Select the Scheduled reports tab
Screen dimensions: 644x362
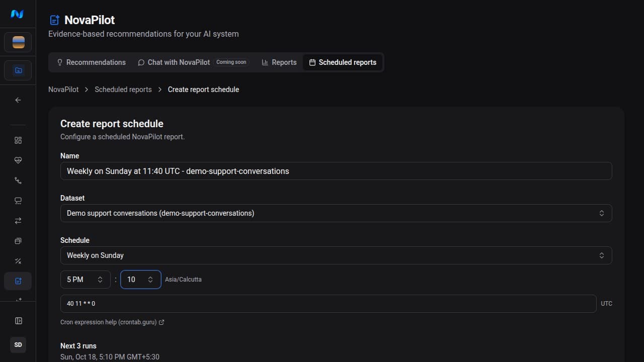(343, 62)
